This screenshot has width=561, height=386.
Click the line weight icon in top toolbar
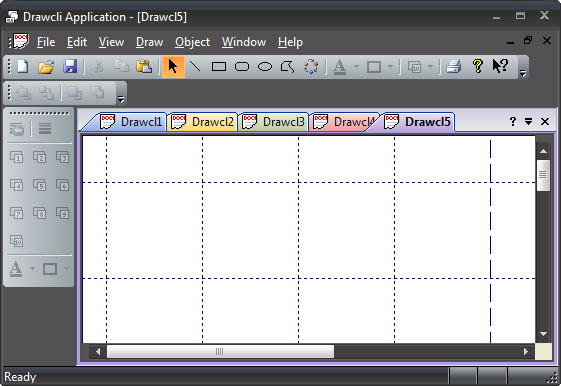[414, 67]
